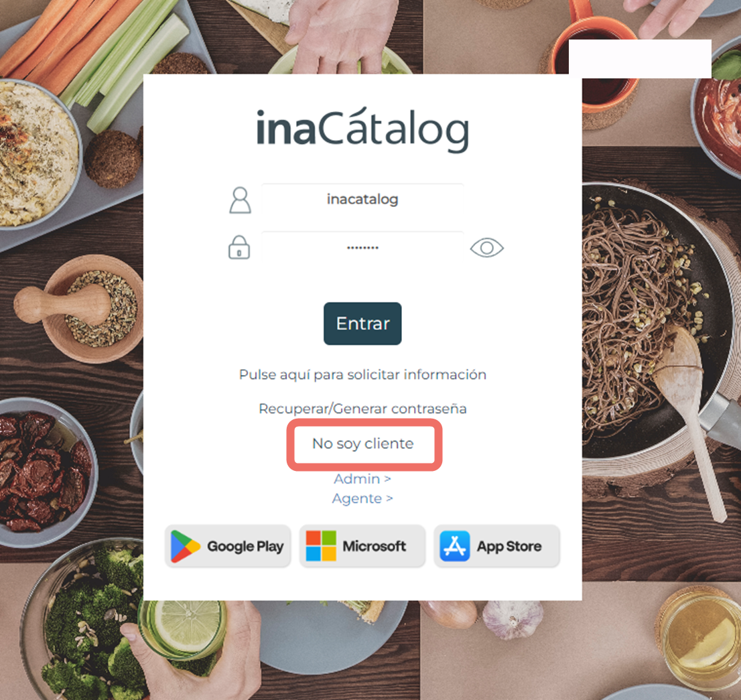Click the white blank box at top right
Screen dimensions: 741x700
640,59
